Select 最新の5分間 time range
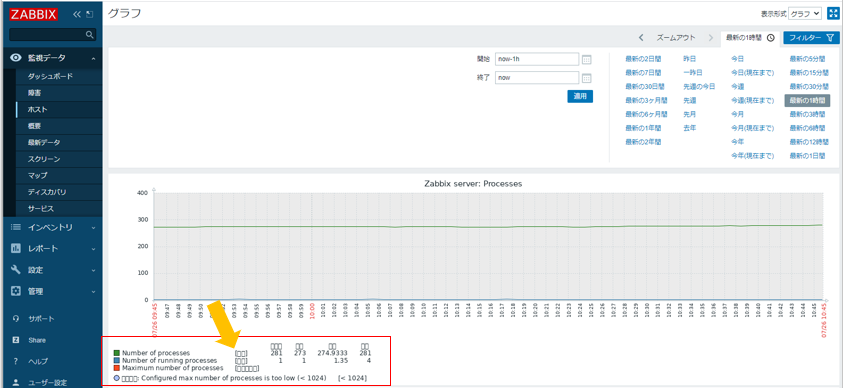The width and height of the screenshot is (843, 388). (808, 58)
